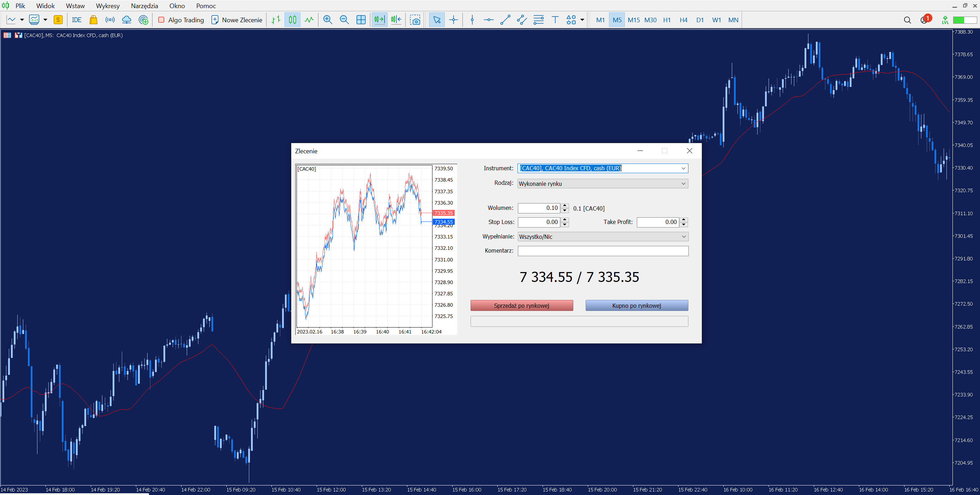Open the VPS cloud icon
This screenshot has width=980, height=495.
click(127, 20)
